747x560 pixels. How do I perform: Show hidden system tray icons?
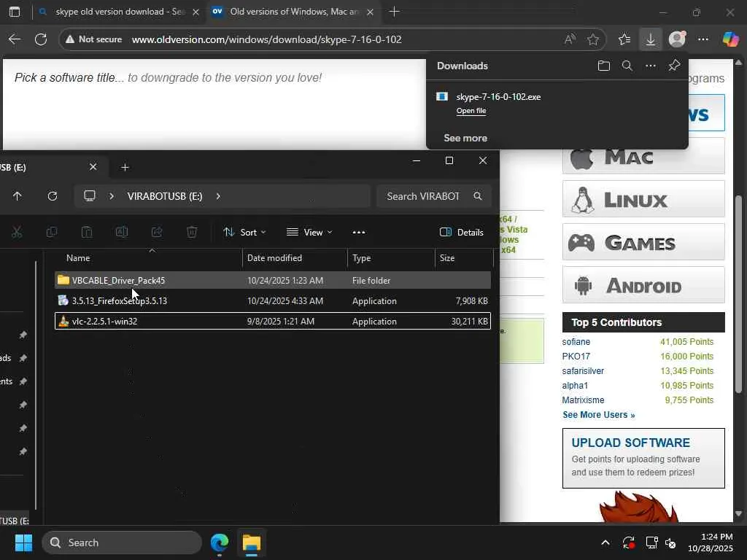click(x=605, y=542)
